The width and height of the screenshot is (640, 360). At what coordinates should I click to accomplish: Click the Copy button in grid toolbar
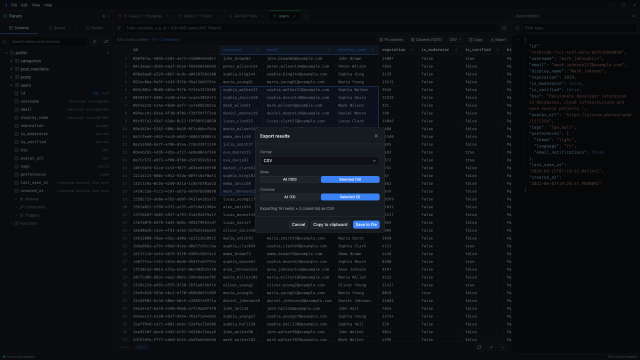[476, 40]
